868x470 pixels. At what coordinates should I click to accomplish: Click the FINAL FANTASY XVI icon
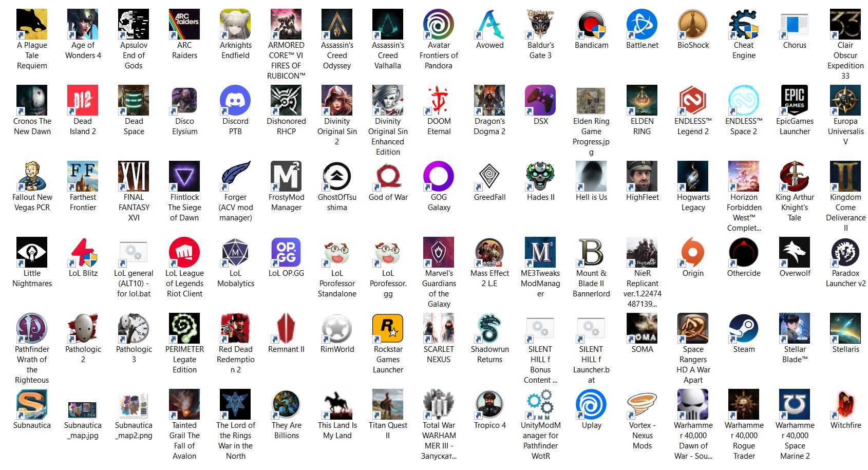134,176
